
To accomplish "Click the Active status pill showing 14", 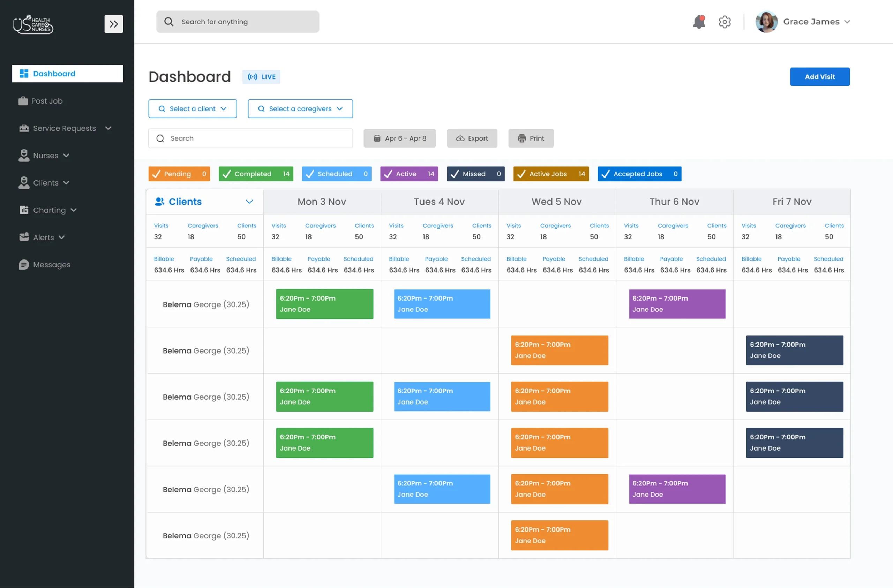I will (408, 174).
